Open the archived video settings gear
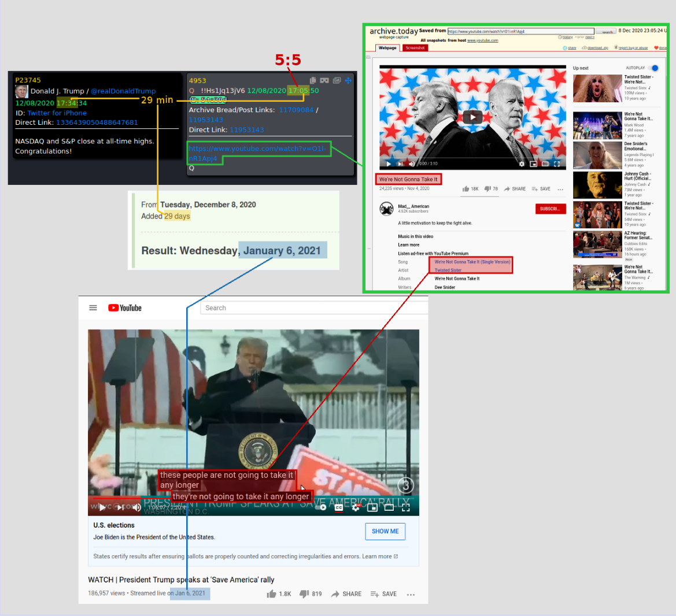This screenshot has width=676, height=616. [522, 164]
